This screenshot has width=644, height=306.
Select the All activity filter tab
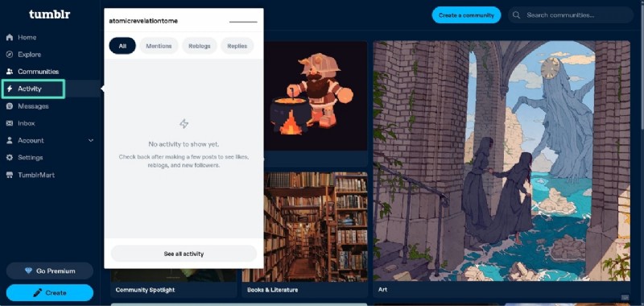tap(122, 46)
